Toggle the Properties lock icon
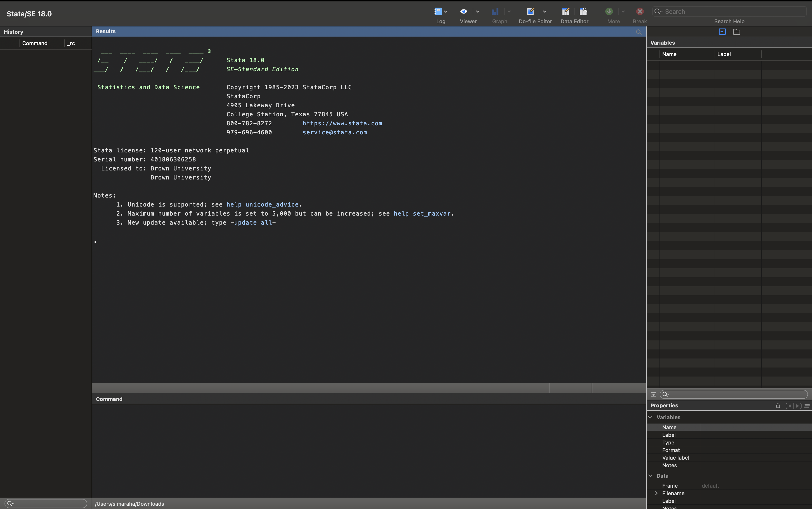Screen dimensions: 812x509 [778, 406]
